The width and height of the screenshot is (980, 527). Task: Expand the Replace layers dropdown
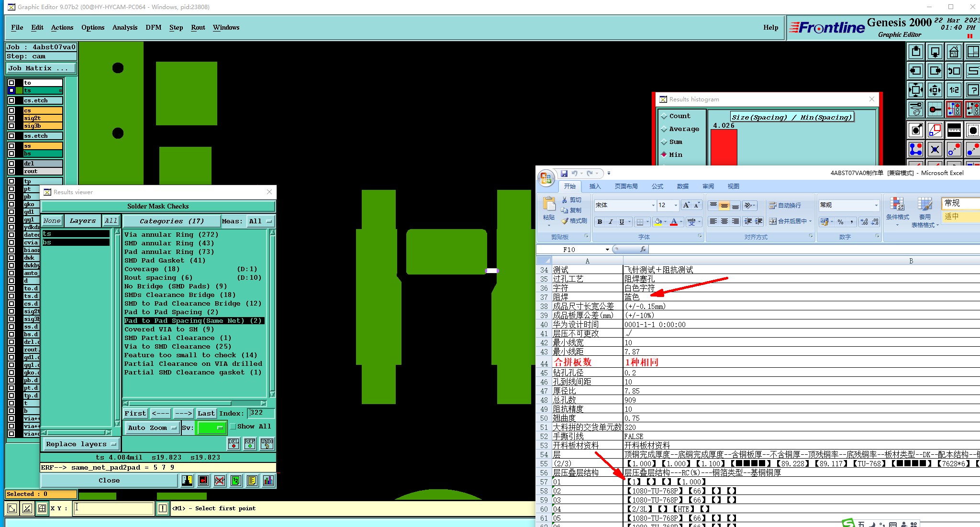click(81, 444)
